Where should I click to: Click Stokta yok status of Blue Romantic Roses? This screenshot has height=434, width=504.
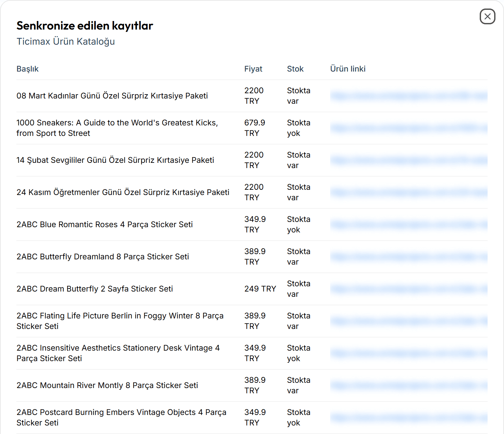coord(299,225)
